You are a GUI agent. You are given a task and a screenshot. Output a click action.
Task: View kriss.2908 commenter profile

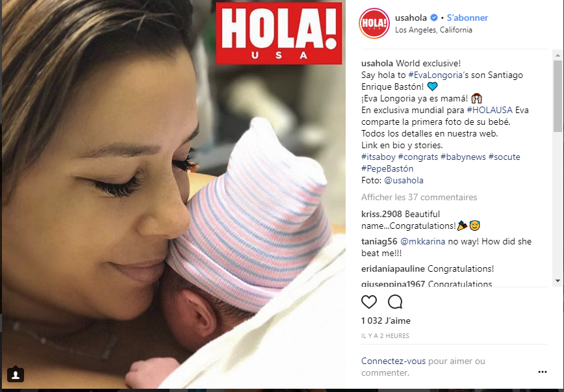tap(381, 214)
